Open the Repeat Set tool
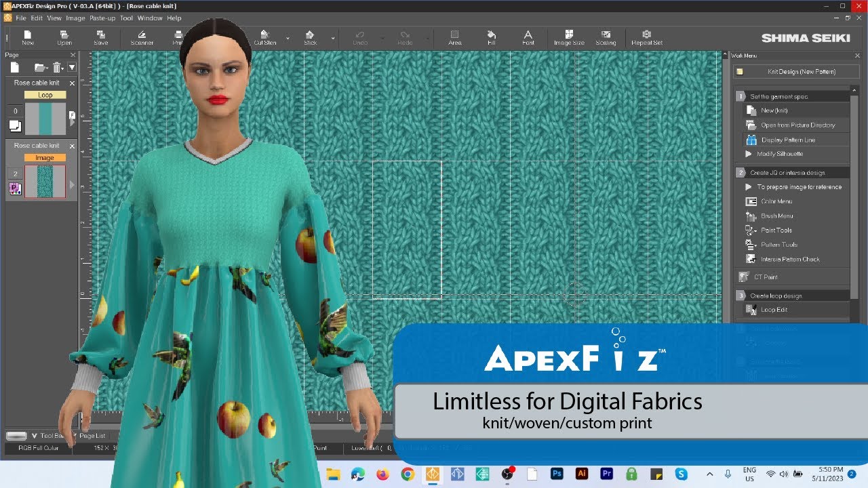 click(x=647, y=37)
